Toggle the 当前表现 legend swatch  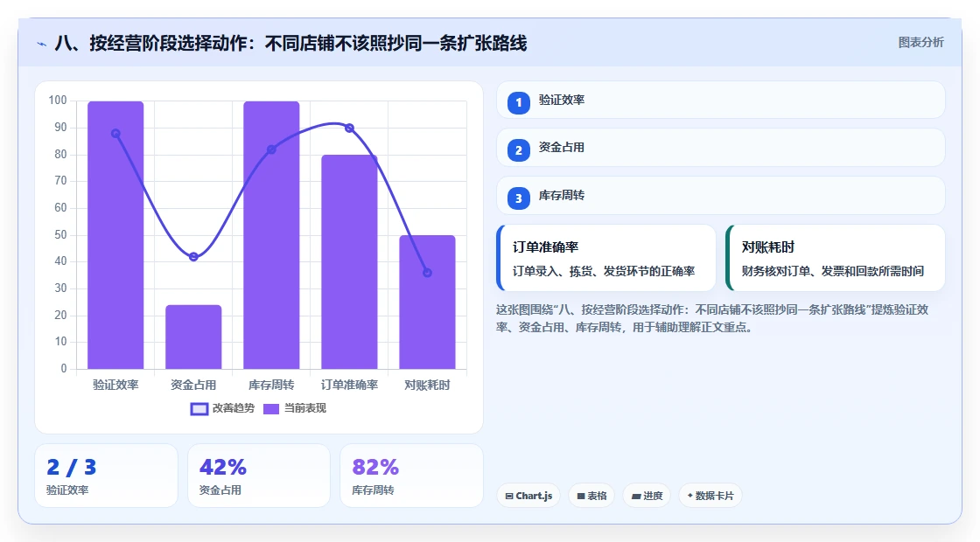[270, 408]
